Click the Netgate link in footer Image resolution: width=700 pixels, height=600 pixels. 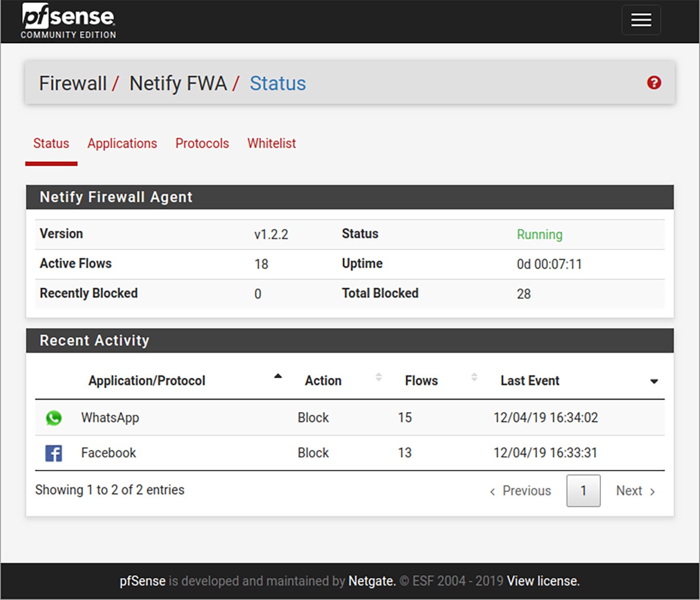coord(371,581)
